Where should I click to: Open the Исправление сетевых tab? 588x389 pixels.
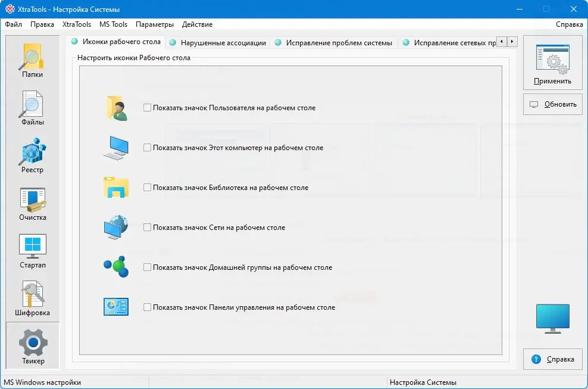tap(448, 43)
